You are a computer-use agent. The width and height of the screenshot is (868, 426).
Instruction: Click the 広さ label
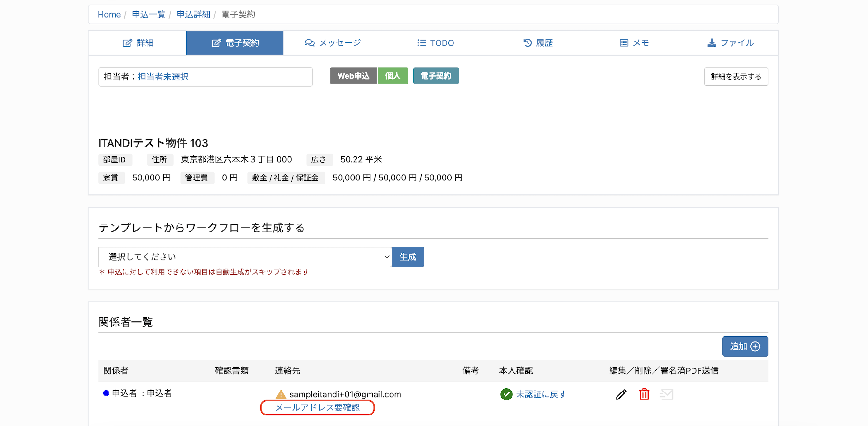pyautogui.click(x=319, y=160)
